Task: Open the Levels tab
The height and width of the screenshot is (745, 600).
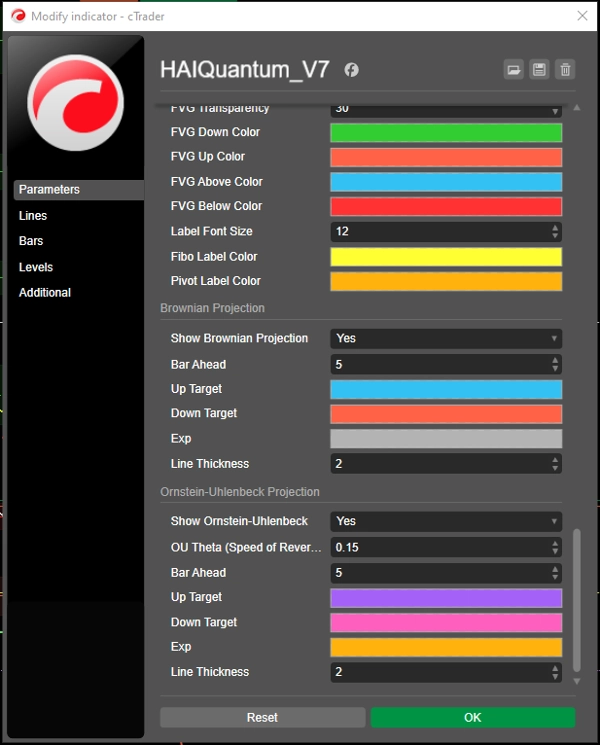Action: pos(36,267)
